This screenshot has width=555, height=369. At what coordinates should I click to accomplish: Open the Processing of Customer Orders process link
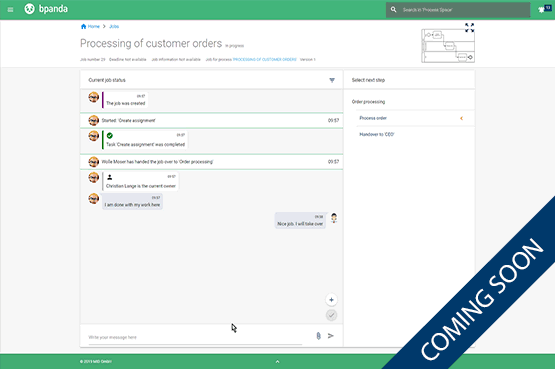click(x=264, y=59)
